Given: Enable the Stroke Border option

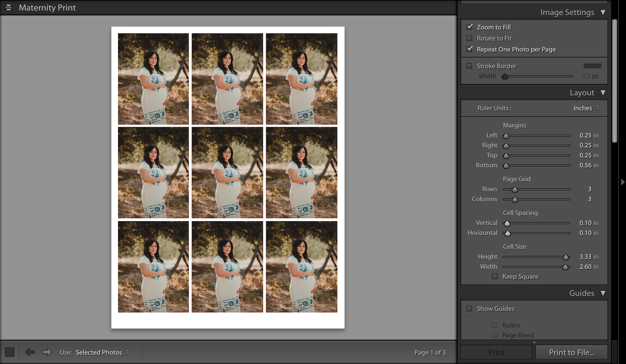Looking at the screenshot, I should point(469,66).
